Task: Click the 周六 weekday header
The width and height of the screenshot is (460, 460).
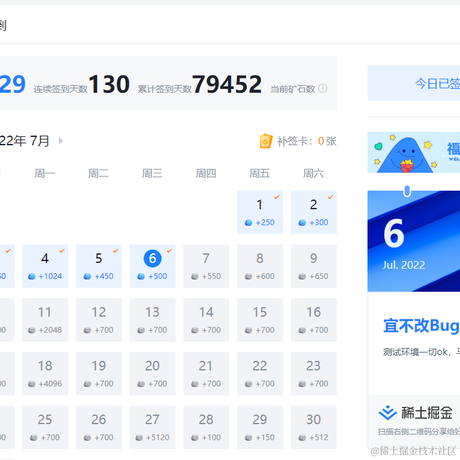Action: [313, 173]
